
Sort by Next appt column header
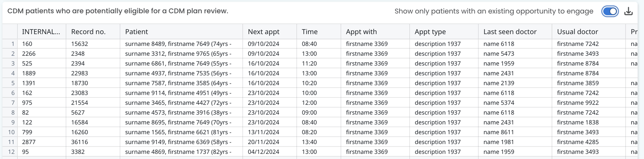pyautogui.click(x=263, y=32)
